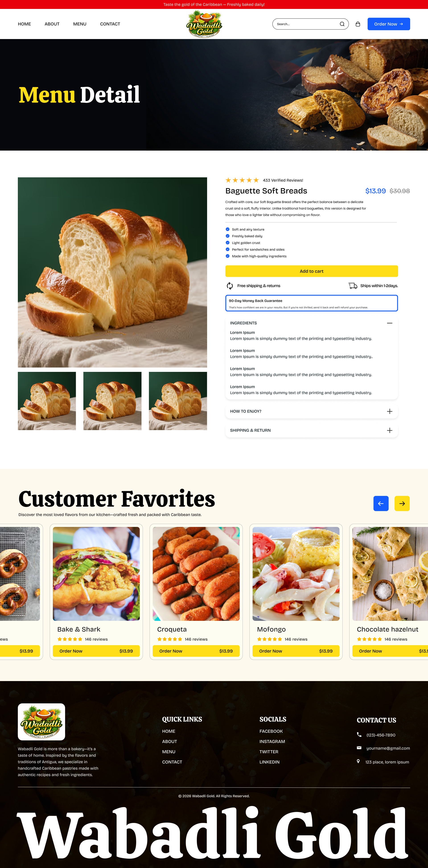Click the phone icon in Contact Us
The image size is (428, 868).
359,735
